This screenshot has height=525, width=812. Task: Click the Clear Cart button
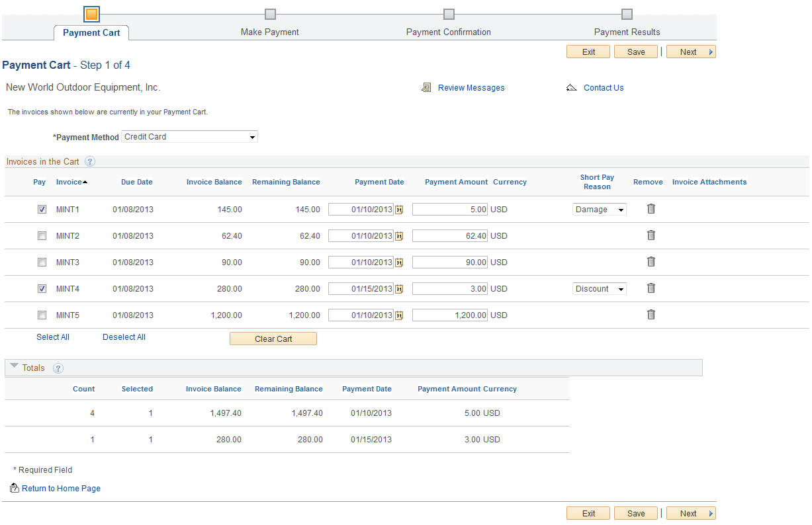coord(273,338)
